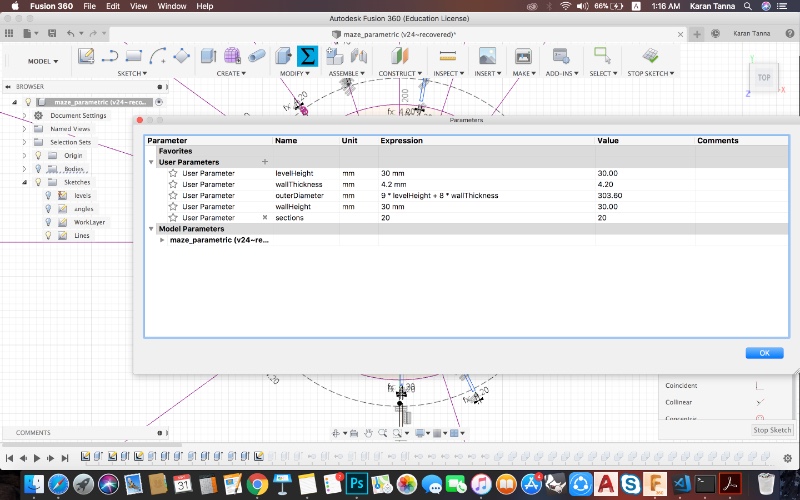Select the Press Pull tool
This screenshot has height=500, width=800.
[x=283, y=56]
